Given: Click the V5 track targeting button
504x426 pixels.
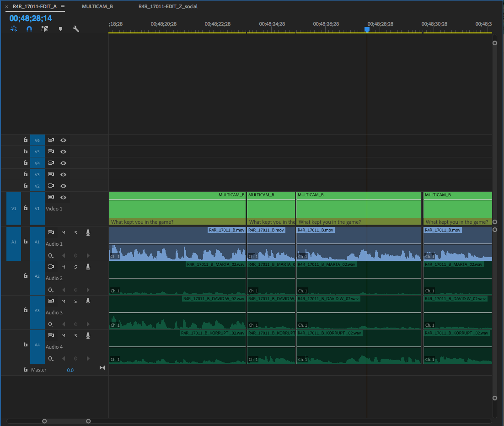Looking at the screenshot, I should (x=38, y=151).
